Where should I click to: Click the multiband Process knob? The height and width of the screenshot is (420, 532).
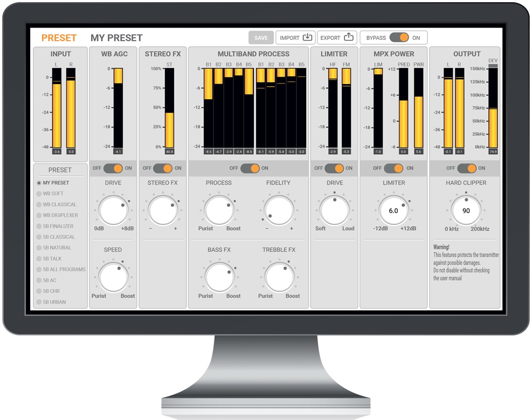[x=219, y=210]
